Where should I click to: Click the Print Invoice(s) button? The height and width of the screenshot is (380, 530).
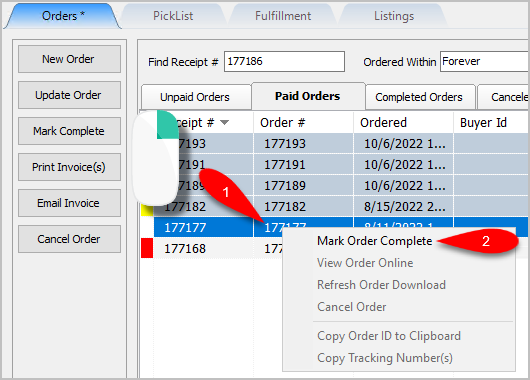pyautogui.click(x=69, y=167)
